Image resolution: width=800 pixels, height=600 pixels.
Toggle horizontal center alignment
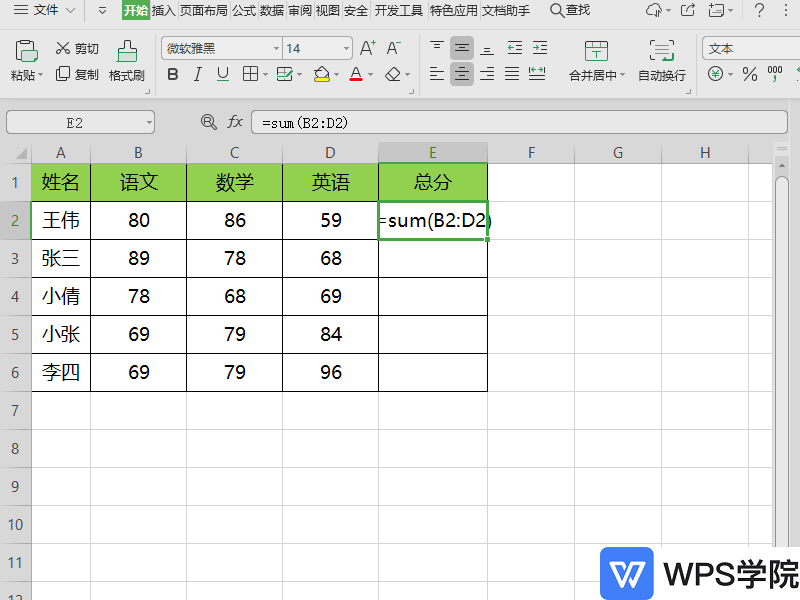click(x=461, y=73)
